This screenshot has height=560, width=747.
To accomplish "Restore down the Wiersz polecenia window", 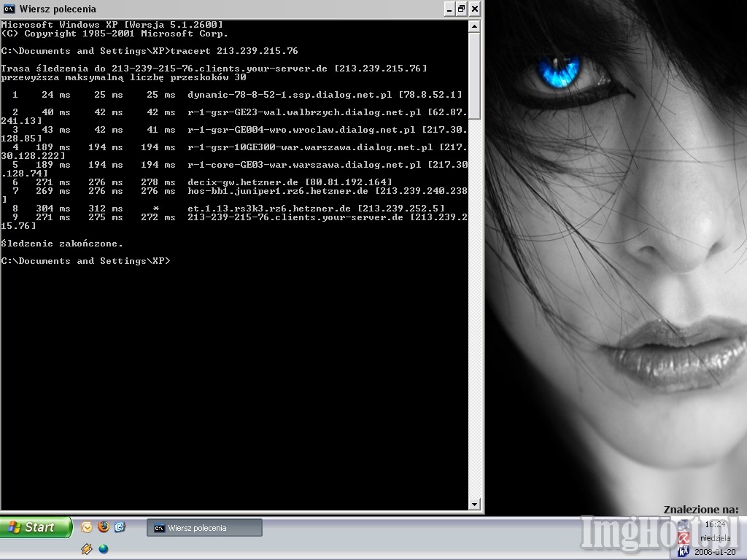I will (x=462, y=9).
